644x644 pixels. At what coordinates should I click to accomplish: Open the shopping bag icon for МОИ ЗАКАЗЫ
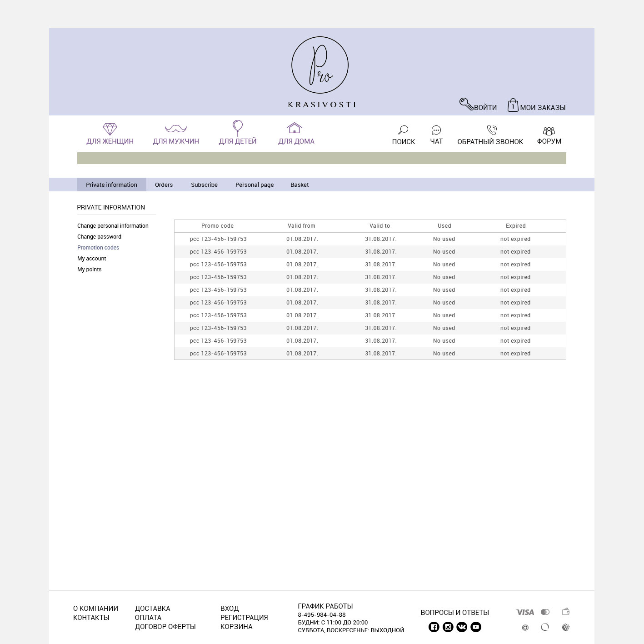[513, 105]
